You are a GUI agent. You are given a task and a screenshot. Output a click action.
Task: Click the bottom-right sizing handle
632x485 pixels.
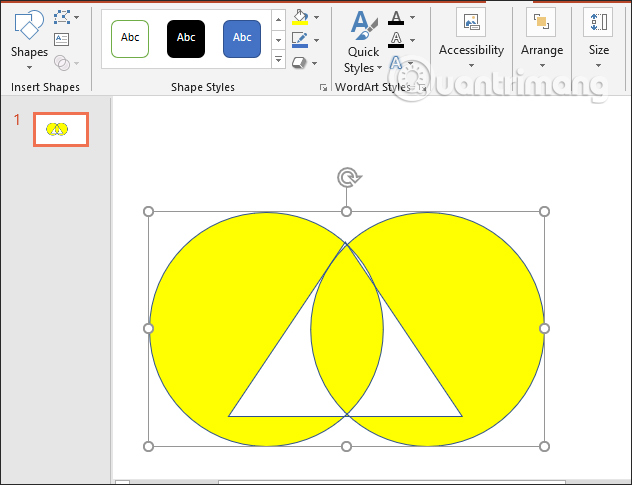click(544, 446)
